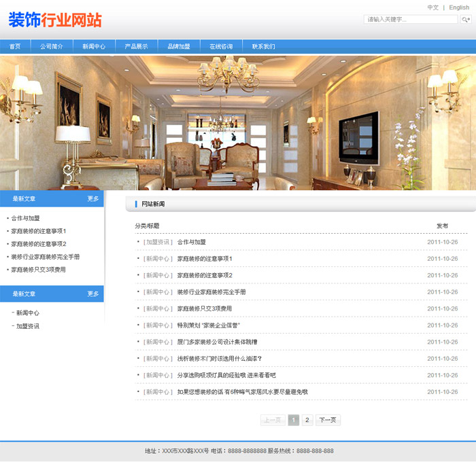Viewport: 476px width, 462px height.
Task: Click the [加盟资讯] tag before 合作与加盟
Action: 158,242
